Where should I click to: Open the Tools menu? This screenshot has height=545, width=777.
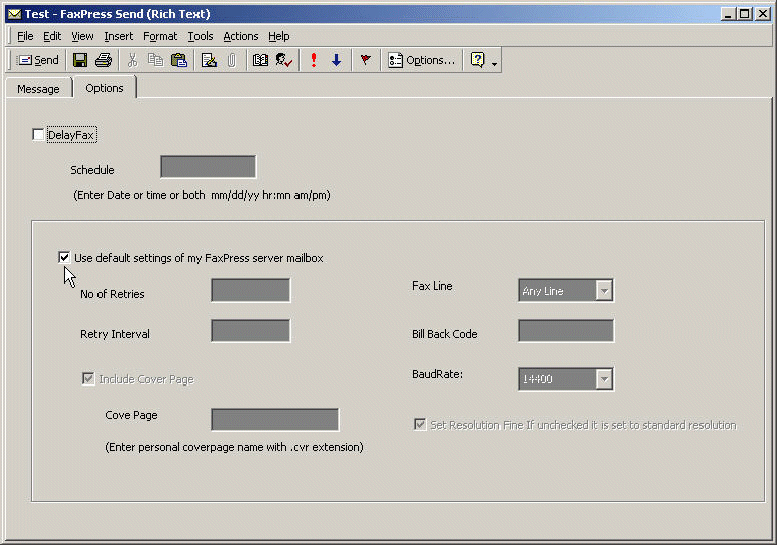coord(200,36)
